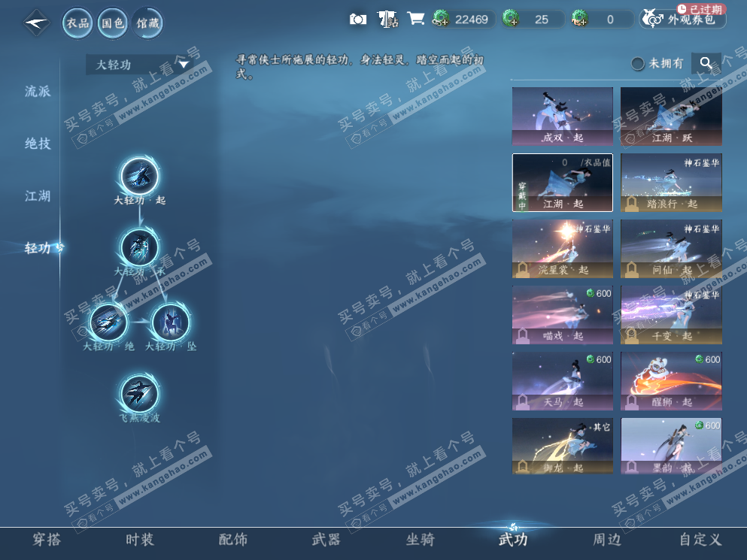Image resolution: width=747 pixels, height=560 pixels.
Task: Choose the 千变·起 thumbnail
Action: click(x=671, y=315)
